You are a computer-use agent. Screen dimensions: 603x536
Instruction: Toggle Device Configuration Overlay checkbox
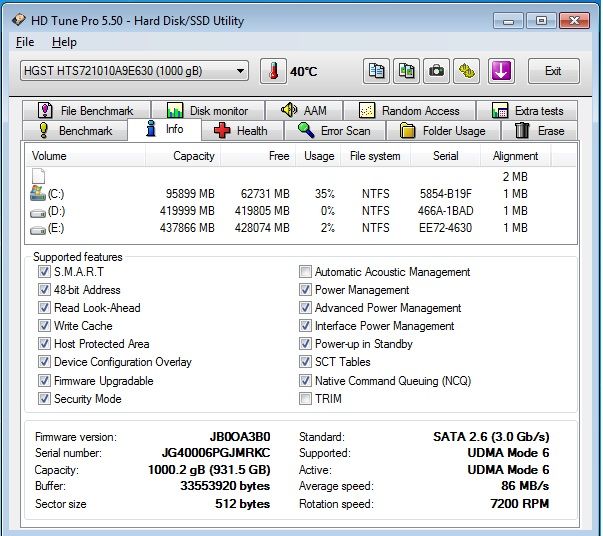click(x=44, y=361)
